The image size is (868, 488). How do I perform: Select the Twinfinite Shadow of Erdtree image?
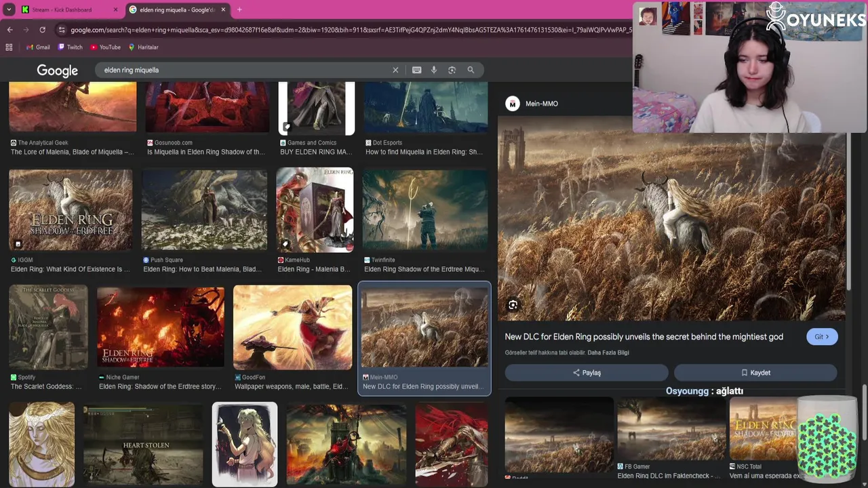425,210
